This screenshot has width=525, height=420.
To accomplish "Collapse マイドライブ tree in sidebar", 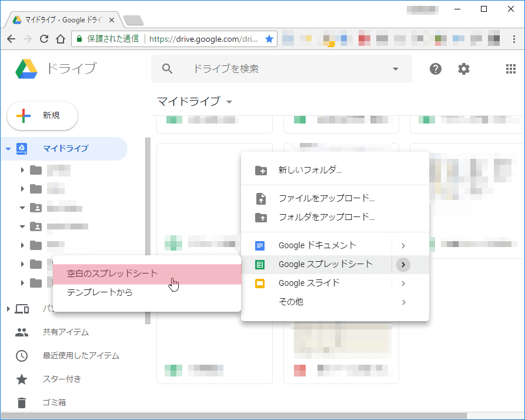I will click(x=8, y=149).
